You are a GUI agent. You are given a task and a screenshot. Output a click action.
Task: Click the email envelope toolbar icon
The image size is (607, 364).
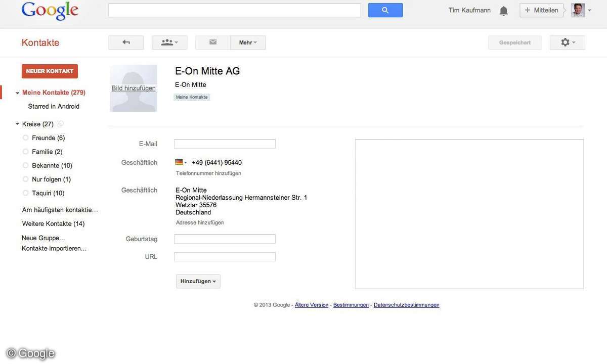(213, 42)
